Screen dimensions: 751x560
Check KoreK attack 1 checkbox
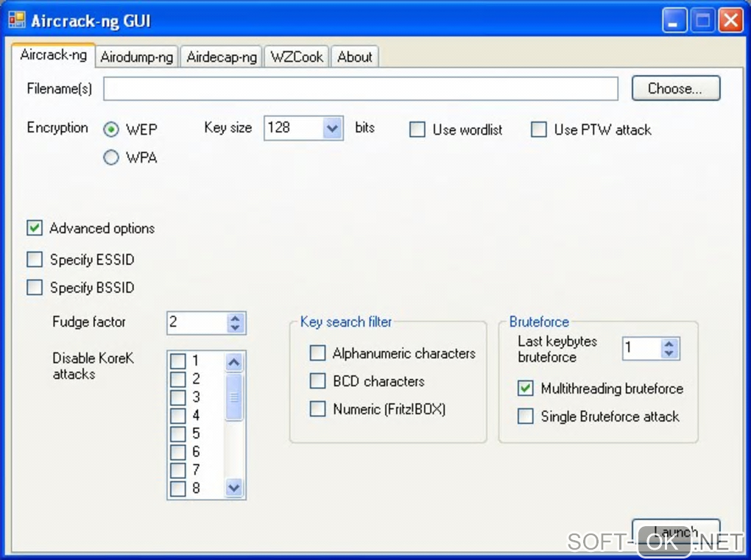pyautogui.click(x=178, y=361)
